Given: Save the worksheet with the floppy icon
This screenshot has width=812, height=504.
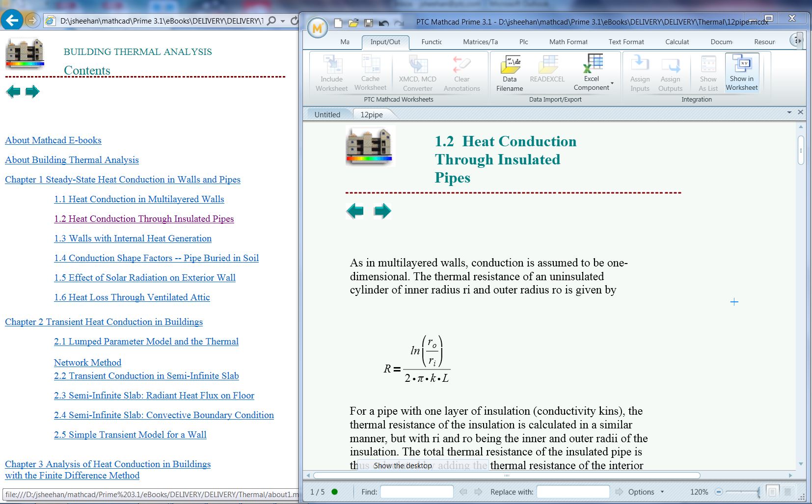Looking at the screenshot, I should [369, 23].
